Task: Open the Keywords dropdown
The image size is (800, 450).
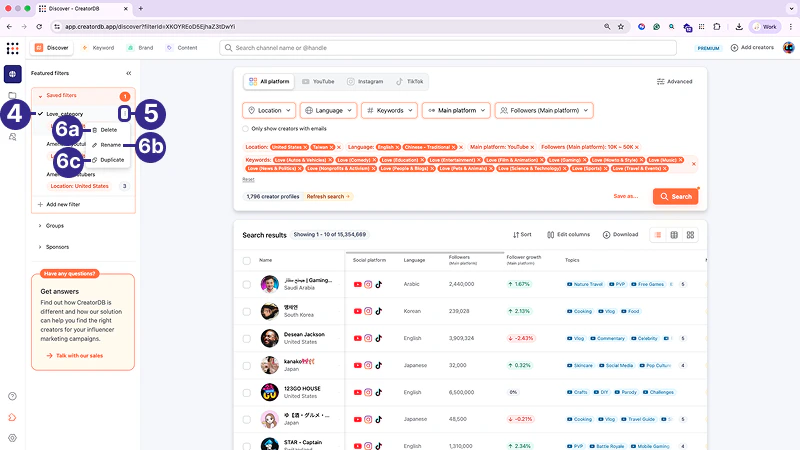Action: pyautogui.click(x=390, y=110)
